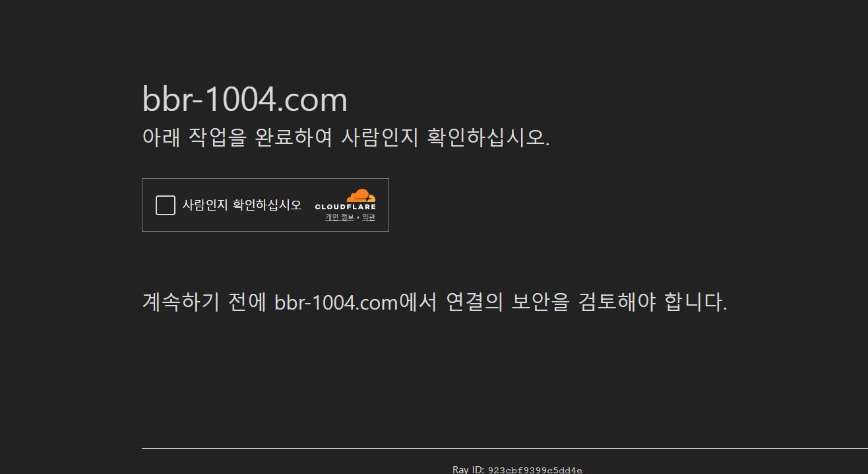Open the 약관 terms link

[x=369, y=217]
